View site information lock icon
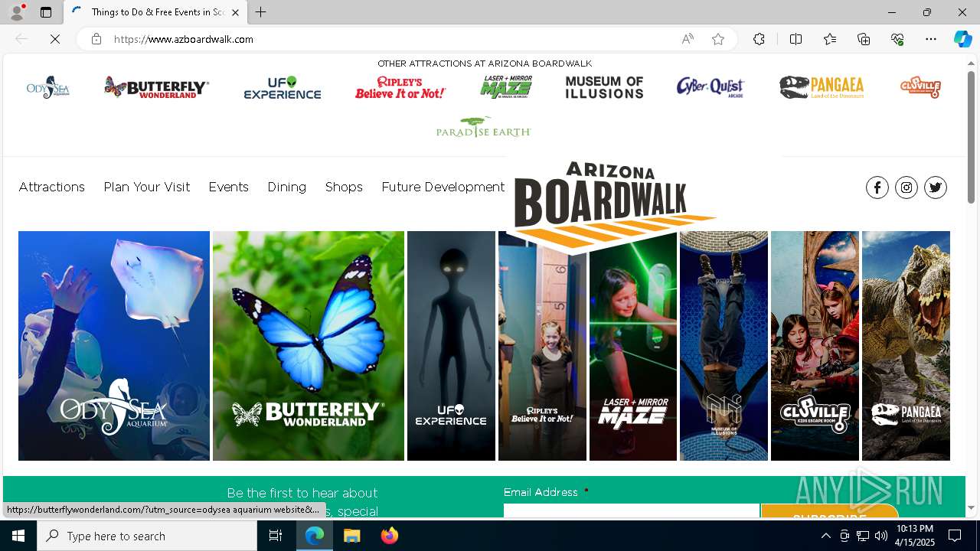980x551 pixels. pos(96,39)
